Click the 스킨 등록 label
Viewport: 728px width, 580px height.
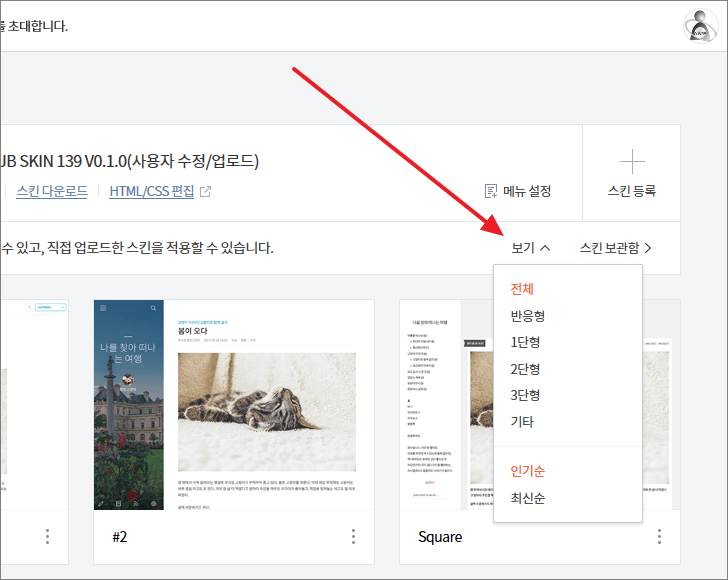coord(632,191)
